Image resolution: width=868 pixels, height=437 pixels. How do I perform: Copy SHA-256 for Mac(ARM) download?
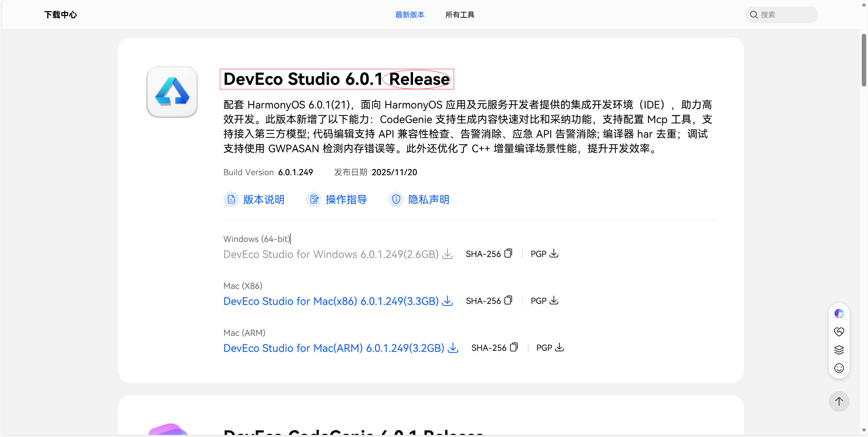click(x=514, y=347)
